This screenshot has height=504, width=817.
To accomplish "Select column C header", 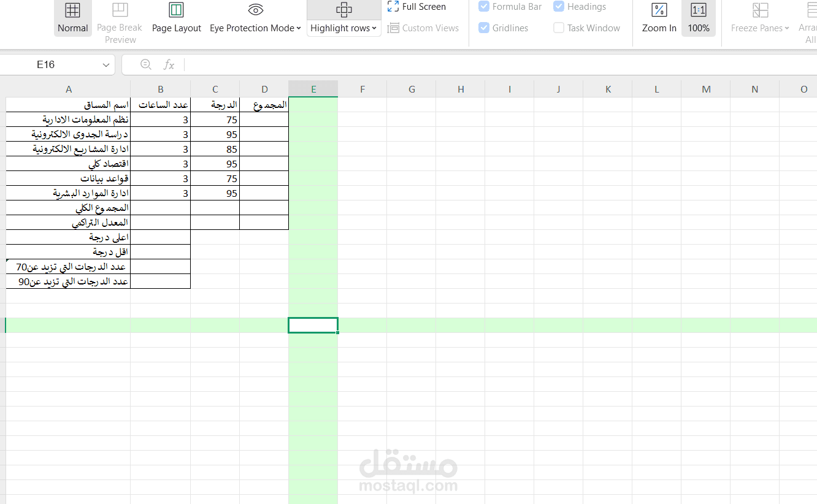I will pos(215,89).
